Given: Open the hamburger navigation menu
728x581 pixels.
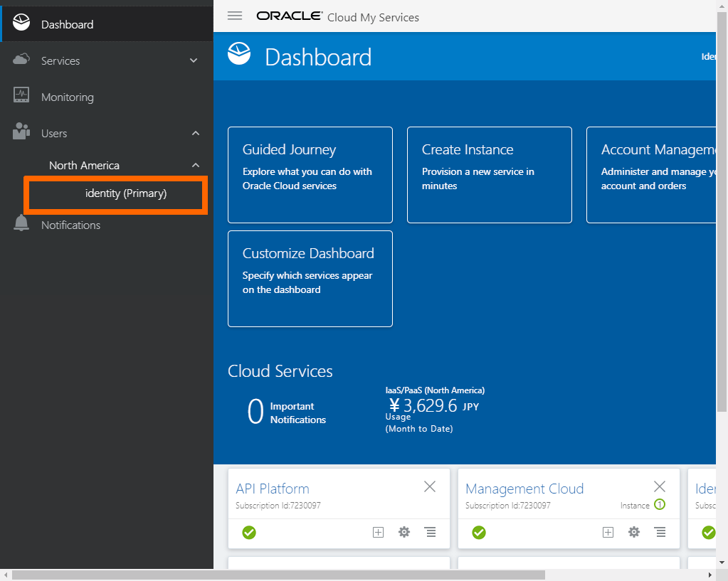Looking at the screenshot, I should pos(234,16).
